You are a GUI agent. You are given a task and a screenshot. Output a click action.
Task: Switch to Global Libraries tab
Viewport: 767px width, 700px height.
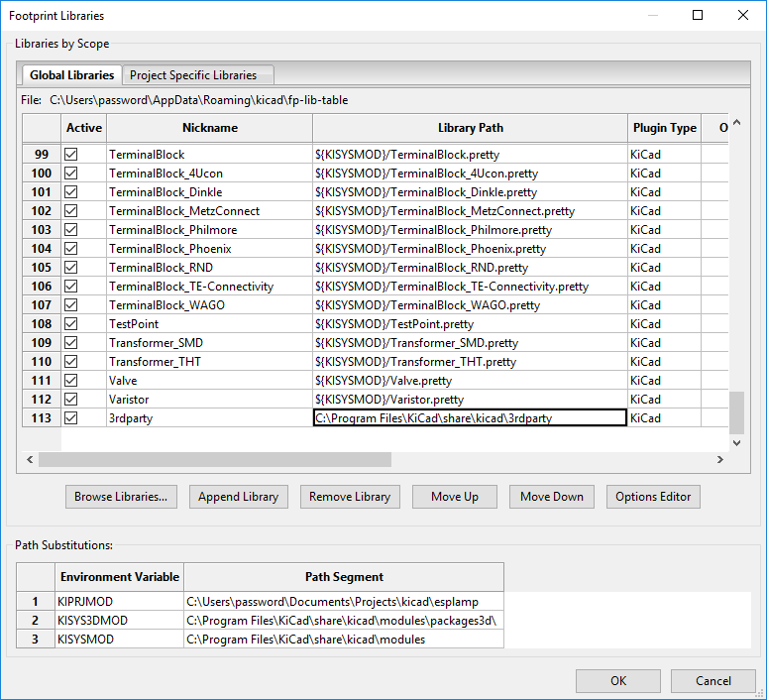pyautogui.click(x=72, y=75)
